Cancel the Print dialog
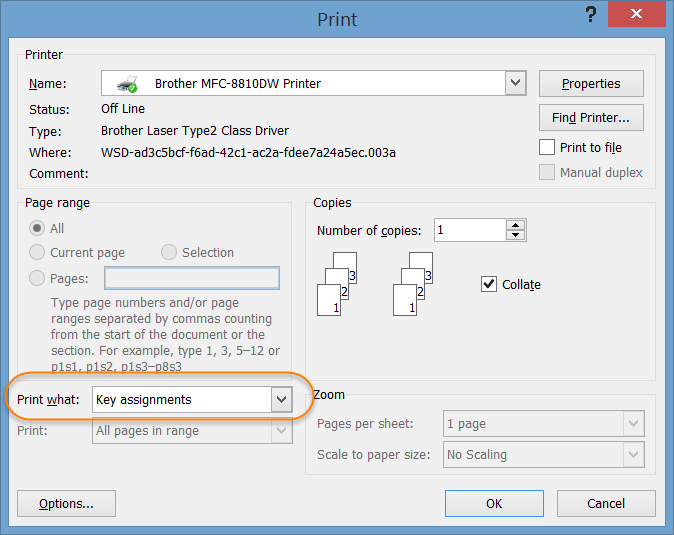Viewport: 674px width, 535px height. [x=606, y=503]
